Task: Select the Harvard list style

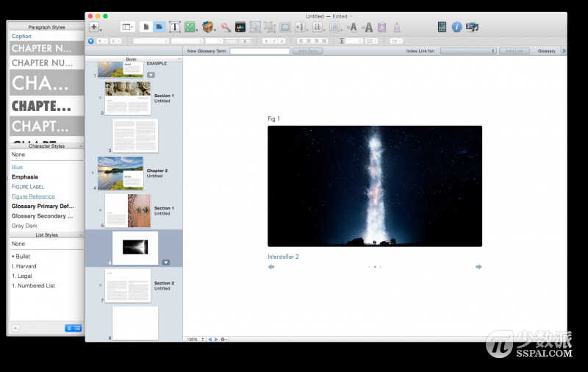Action: pos(24,266)
